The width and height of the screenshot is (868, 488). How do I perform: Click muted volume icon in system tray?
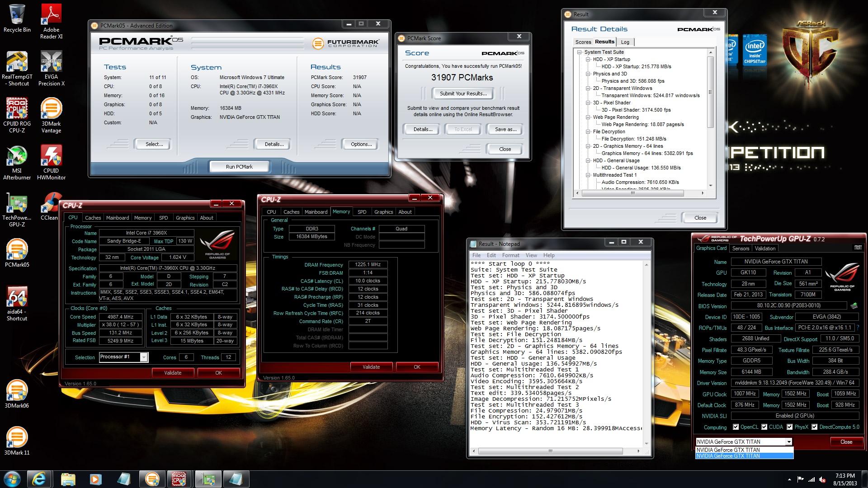(823, 479)
